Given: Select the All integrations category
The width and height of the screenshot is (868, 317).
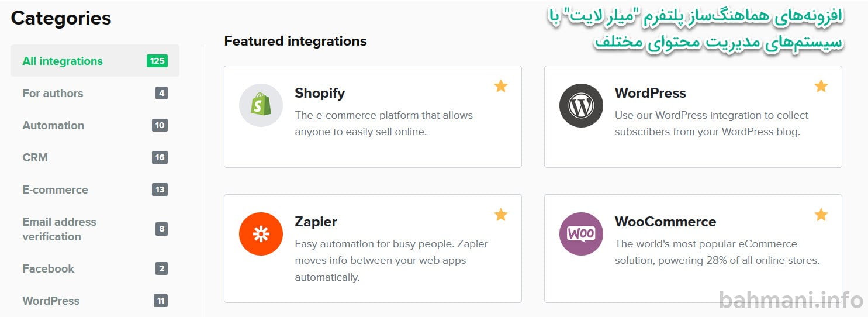Looking at the screenshot, I should tap(63, 61).
